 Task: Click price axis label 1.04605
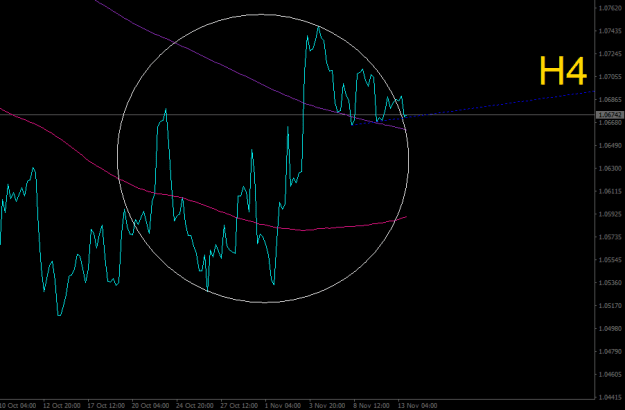coord(611,374)
